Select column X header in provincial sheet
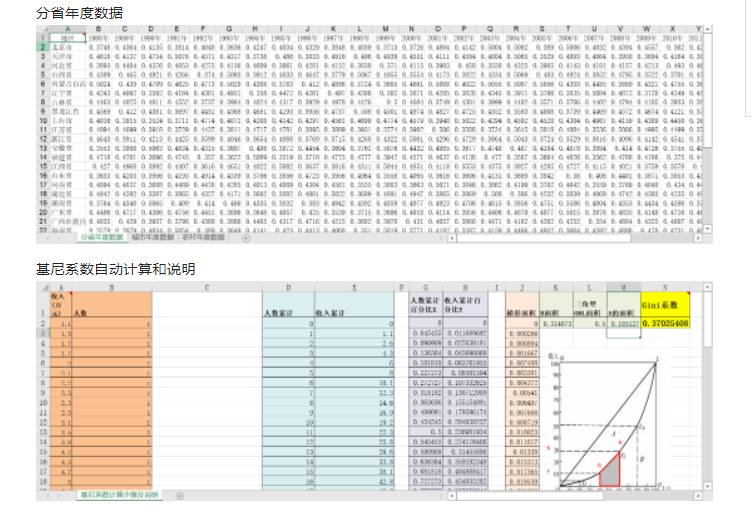 click(672, 29)
